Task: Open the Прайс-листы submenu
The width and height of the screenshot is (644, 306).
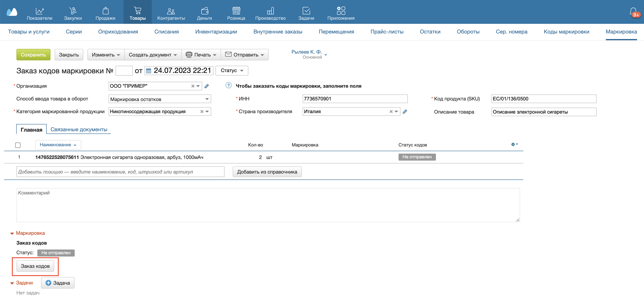Action: 387,32
